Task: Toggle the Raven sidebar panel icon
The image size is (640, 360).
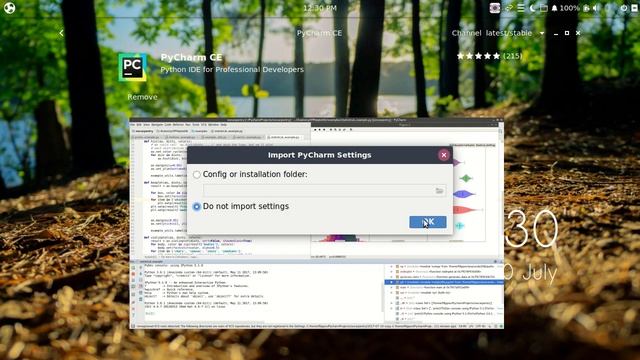Action: (635, 8)
